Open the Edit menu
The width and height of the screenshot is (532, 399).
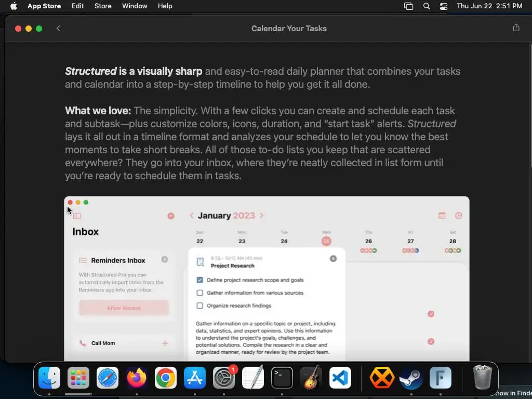point(78,6)
